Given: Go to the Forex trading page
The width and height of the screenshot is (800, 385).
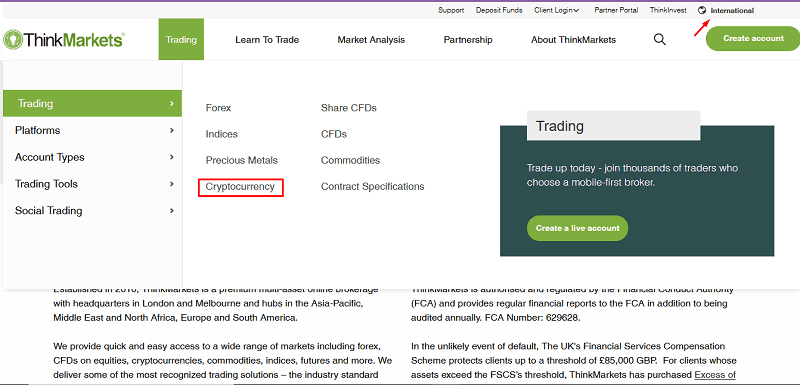Looking at the screenshot, I should pos(218,108).
